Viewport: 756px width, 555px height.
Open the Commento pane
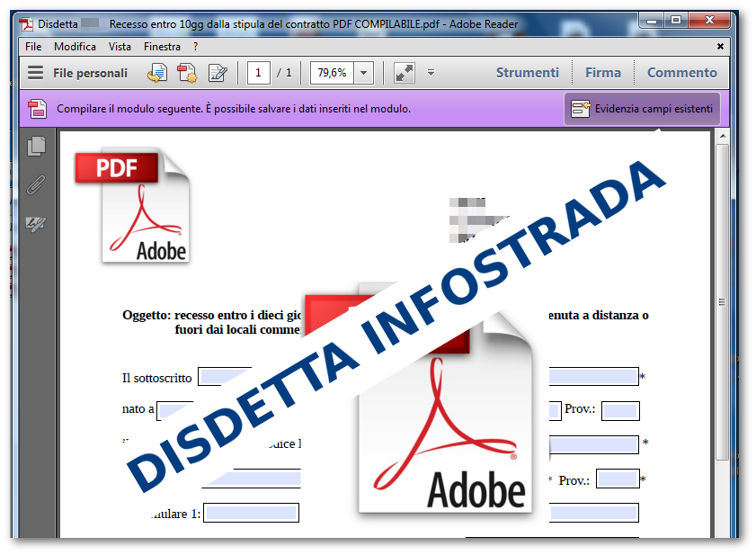click(681, 72)
